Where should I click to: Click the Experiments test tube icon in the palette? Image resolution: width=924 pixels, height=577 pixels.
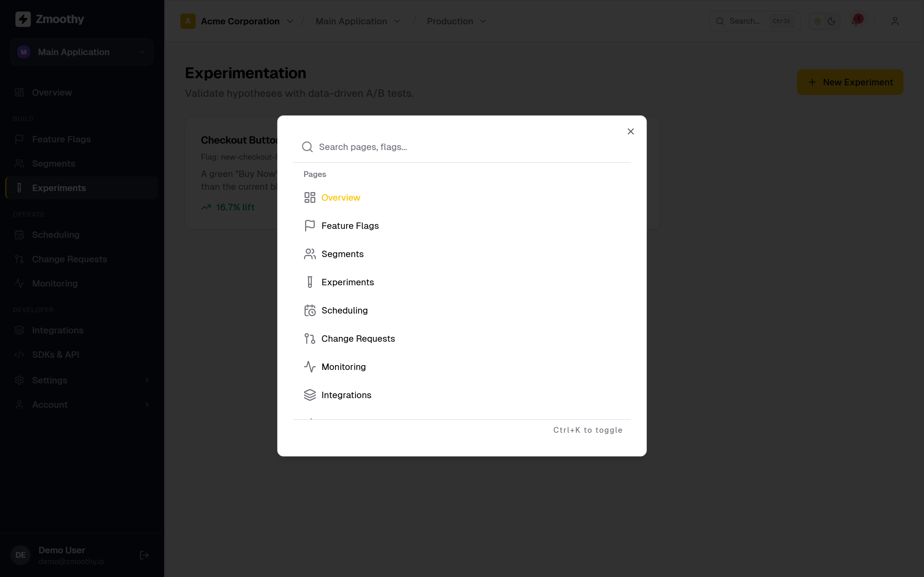click(x=310, y=282)
